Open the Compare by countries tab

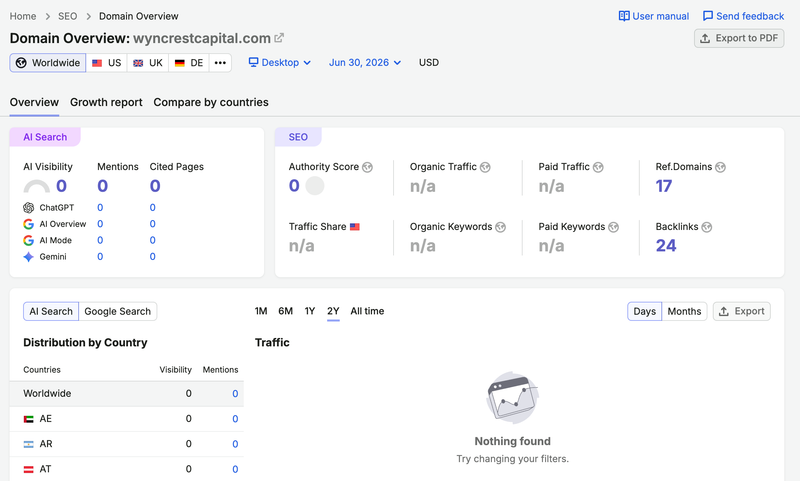pyautogui.click(x=211, y=102)
